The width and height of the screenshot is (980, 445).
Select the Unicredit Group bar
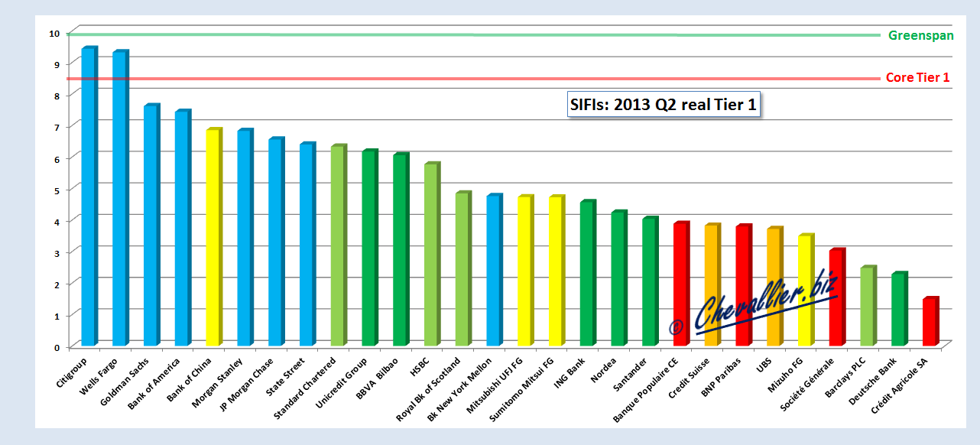click(x=370, y=248)
